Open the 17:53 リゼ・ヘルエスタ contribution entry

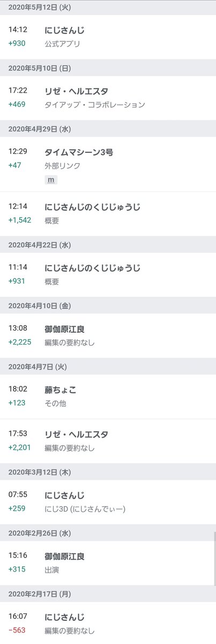click(108, 441)
